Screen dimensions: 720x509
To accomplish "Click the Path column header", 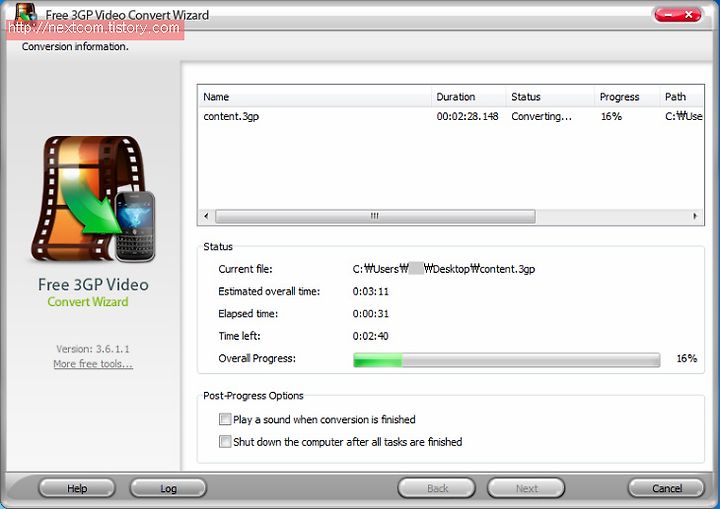I will coord(681,96).
